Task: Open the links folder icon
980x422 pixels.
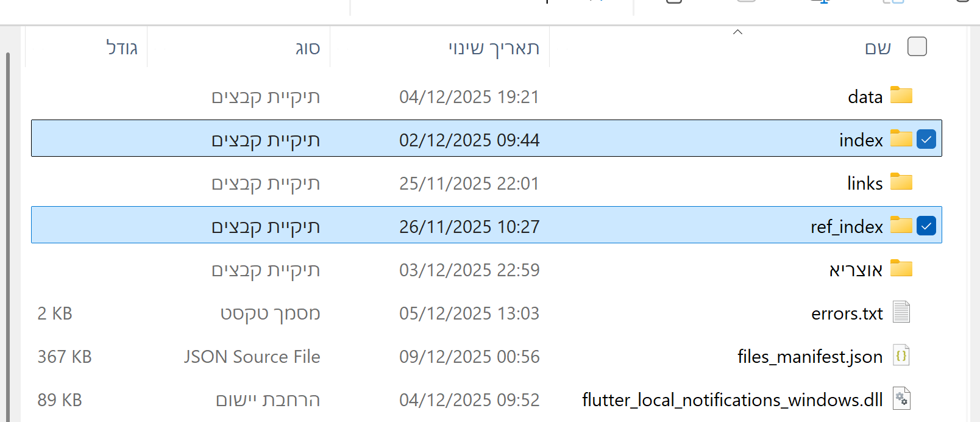Action: click(x=903, y=182)
